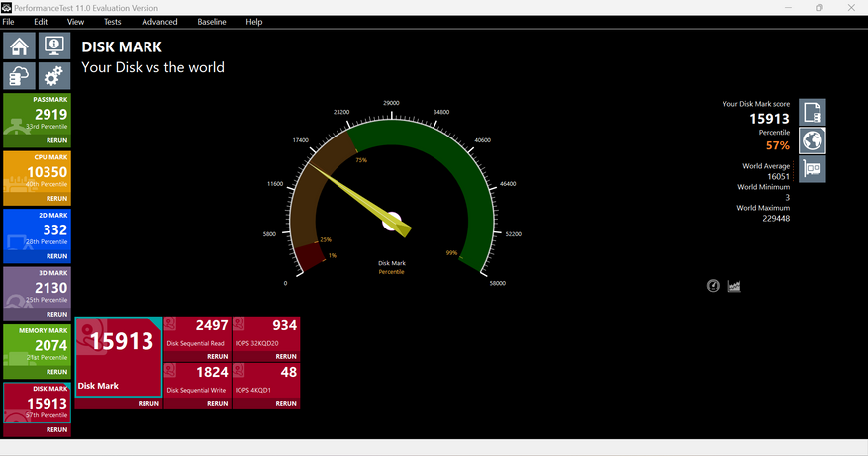
Task: Select the Disk Sequential Write 1824 tile
Action: tap(198, 380)
